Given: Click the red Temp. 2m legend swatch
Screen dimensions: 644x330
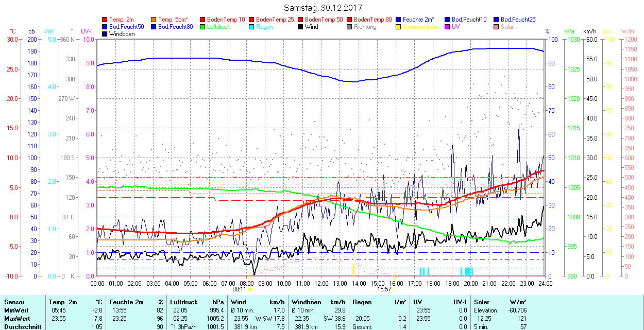Looking at the screenshot, I should (105, 20).
